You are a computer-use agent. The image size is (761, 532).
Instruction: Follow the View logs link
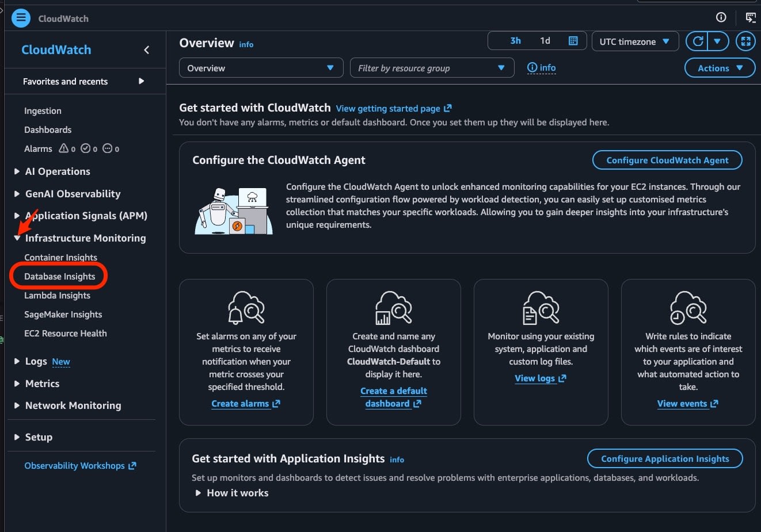pos(541,378)
